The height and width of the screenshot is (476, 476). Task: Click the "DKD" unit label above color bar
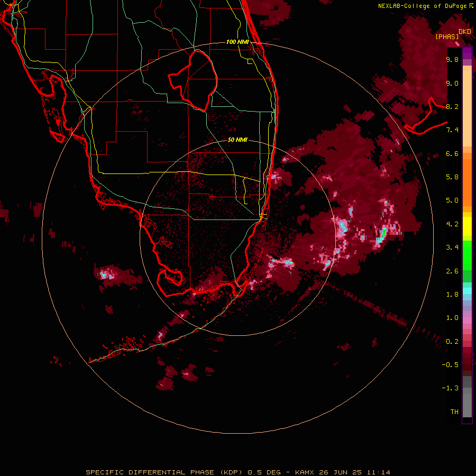[x=465, y=32]
